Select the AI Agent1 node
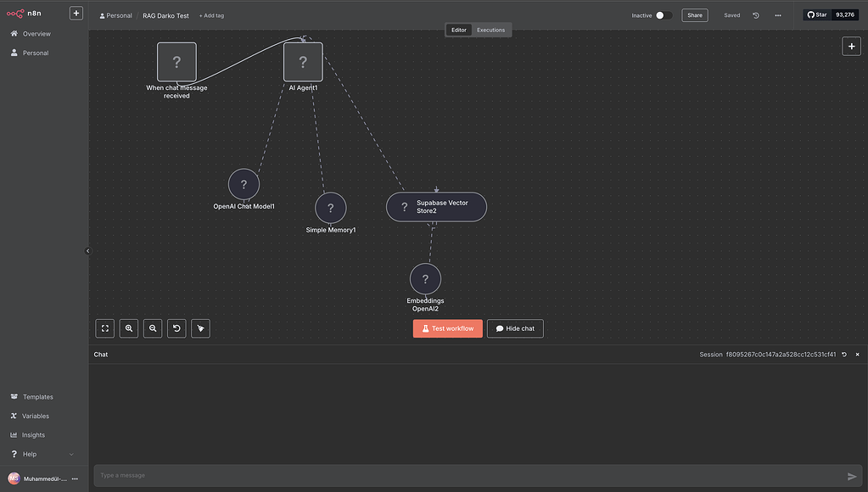The width and height of the screenshot is (868, 492). [x=303, y=62]
